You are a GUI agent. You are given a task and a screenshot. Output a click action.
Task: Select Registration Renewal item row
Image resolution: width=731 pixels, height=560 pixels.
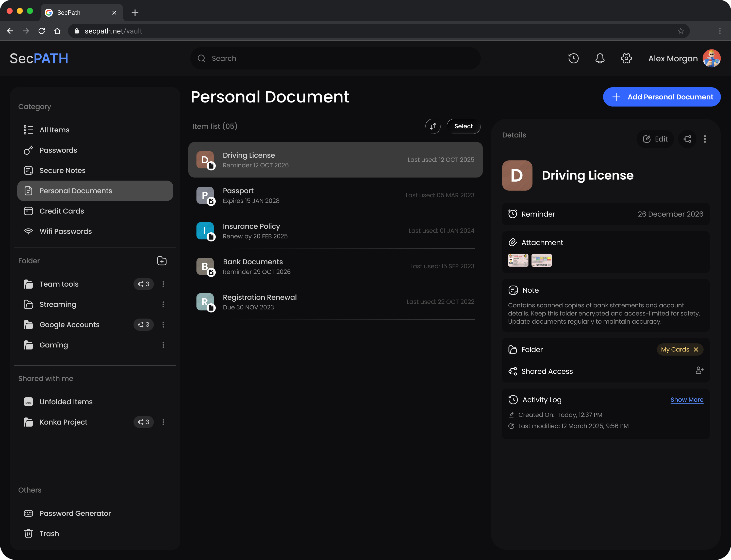335,302
